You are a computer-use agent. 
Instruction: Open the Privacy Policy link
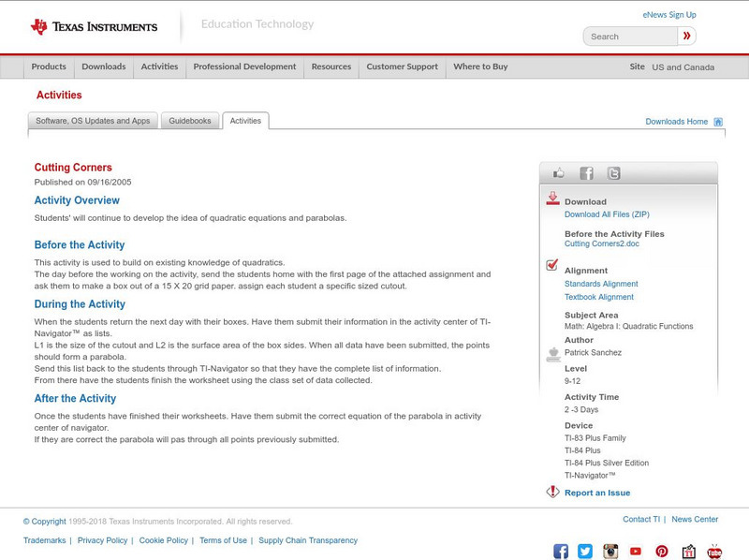click(102, 540)
